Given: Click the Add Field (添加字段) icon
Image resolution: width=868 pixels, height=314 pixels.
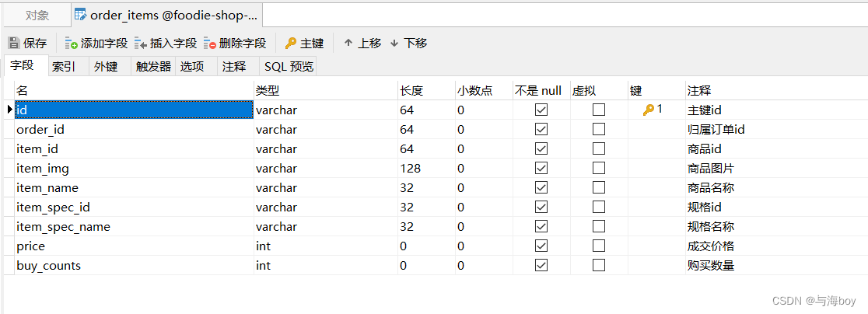Looking at the screenshot, I should pyautogui.click(x=72, y=43).
